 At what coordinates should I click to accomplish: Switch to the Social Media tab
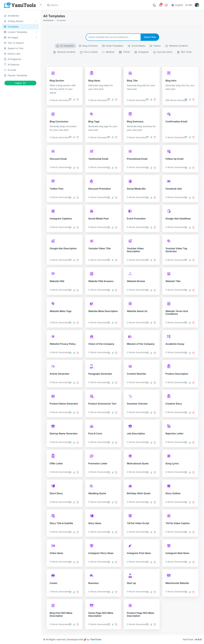coord(136,46)
